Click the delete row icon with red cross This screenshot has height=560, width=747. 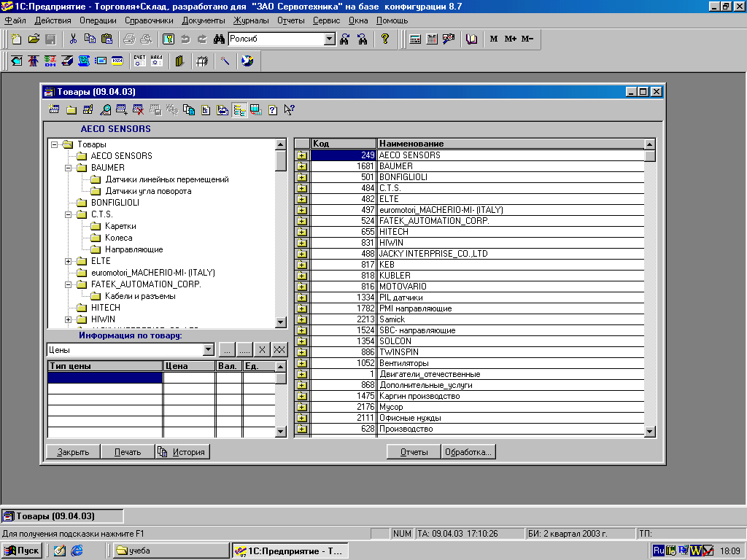139,110
